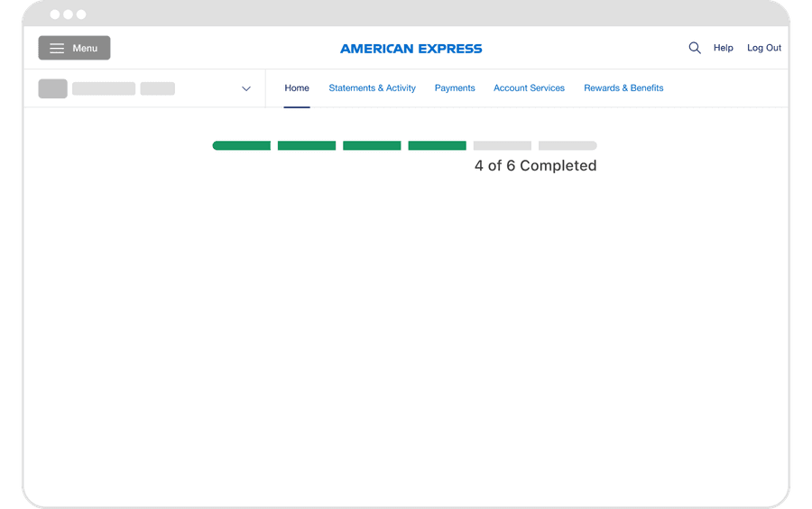Expand the account selector chevron

246,88
